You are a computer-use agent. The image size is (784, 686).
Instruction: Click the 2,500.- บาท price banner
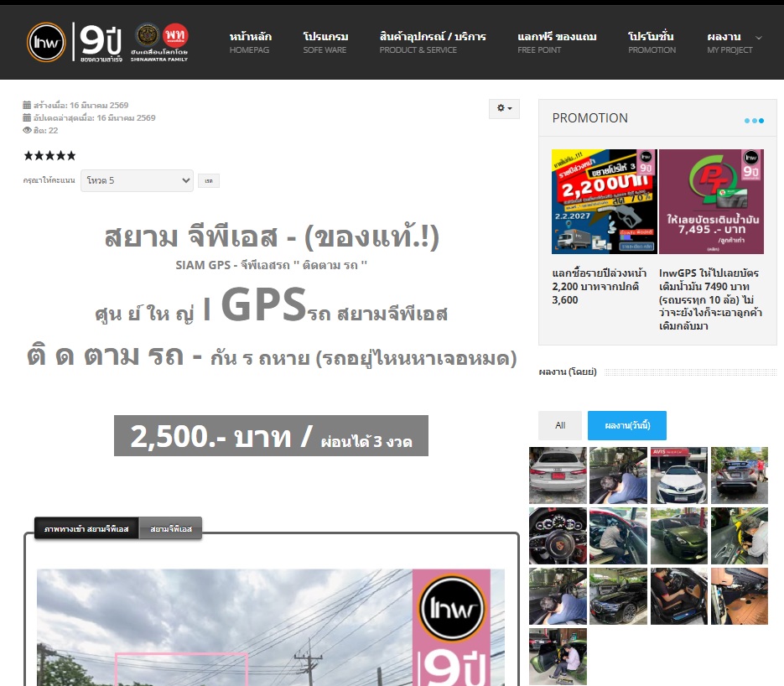point(271,435)
